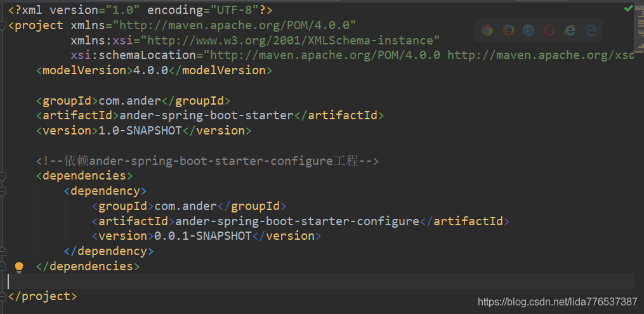Click the 0.0.1-SNAPSHOT version text
Screen dimensions: 644x314
pyautogui.click(x=203, y=236)
